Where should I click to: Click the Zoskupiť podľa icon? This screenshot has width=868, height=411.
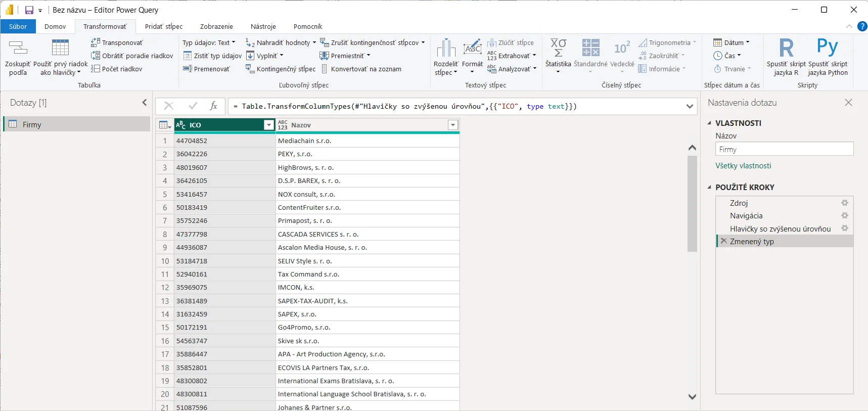coord(18,48)
